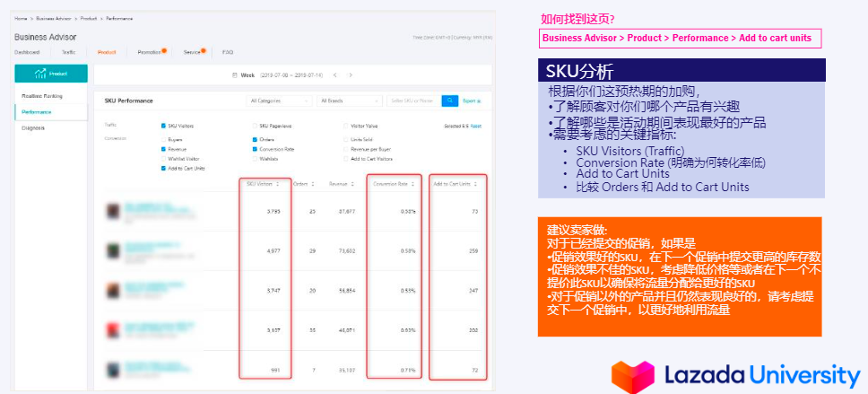Click the SKU分析 heading
This screenshot has width=868, height=394.
pos(579,71)
